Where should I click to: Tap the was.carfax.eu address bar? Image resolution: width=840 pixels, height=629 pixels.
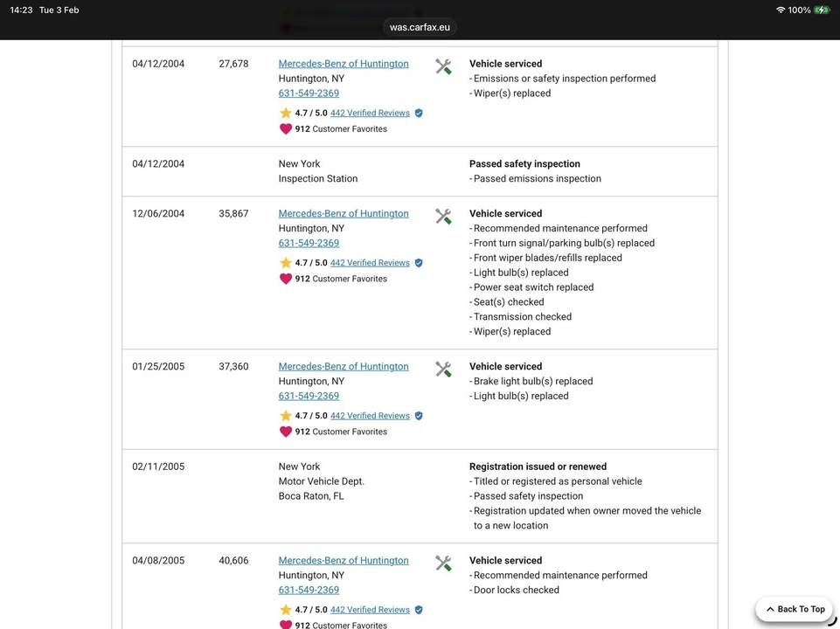(420, 27)
